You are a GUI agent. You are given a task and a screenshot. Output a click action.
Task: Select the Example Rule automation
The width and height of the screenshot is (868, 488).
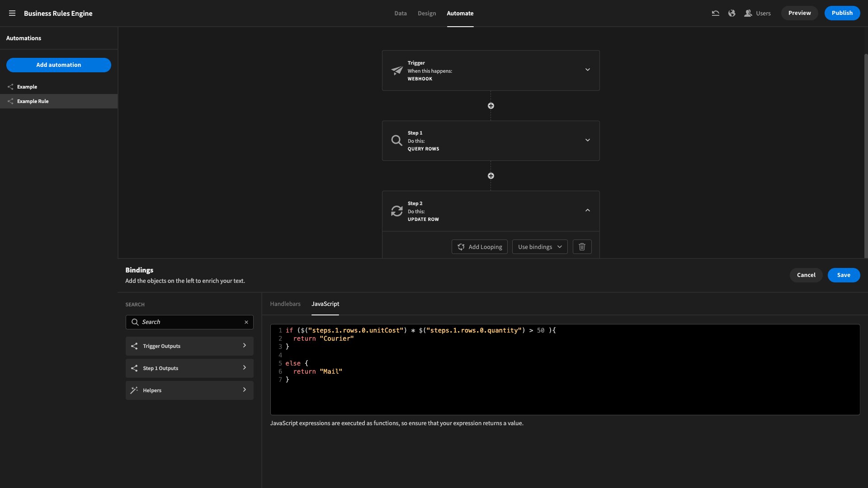59,101
